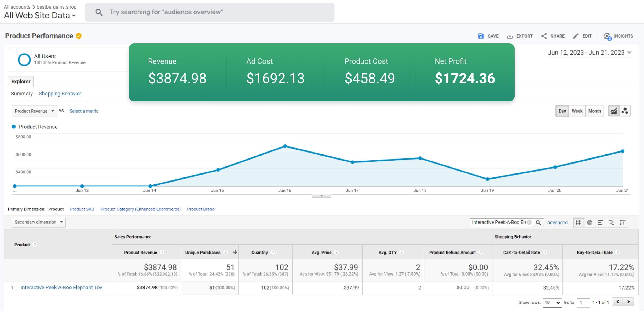Open the Product Revenue metric dropdown
The width and height of the screenshot is (644, 311).
click(34, 111)
